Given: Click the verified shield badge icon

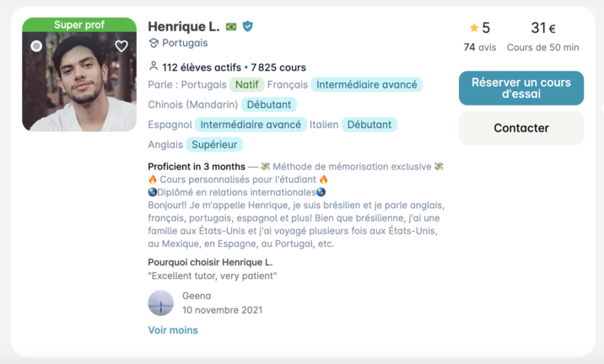Looking at the screenshot, I should click(x=248, y=27).
